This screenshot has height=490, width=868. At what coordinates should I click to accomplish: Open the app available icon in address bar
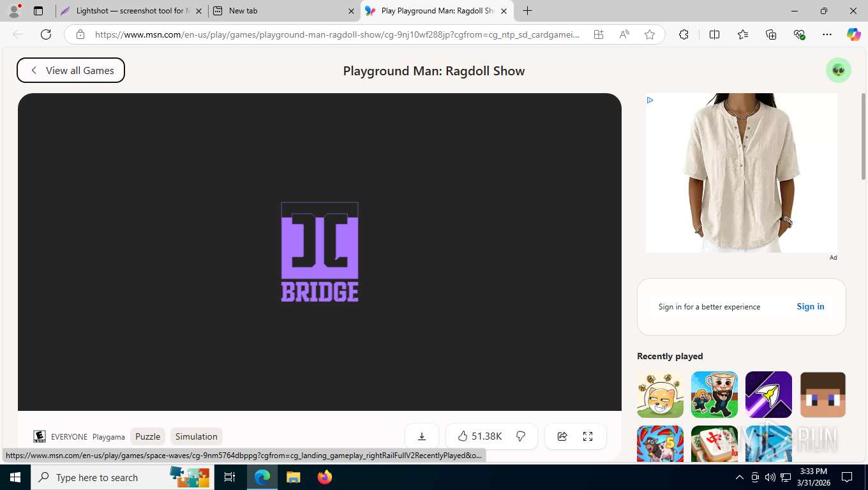point(599,34)
